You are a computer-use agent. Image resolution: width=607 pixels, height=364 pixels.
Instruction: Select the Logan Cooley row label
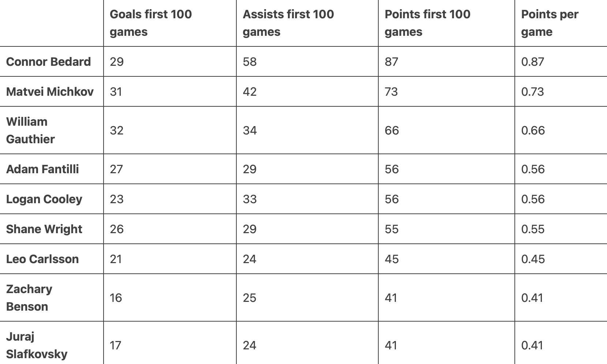coord(44,199)
